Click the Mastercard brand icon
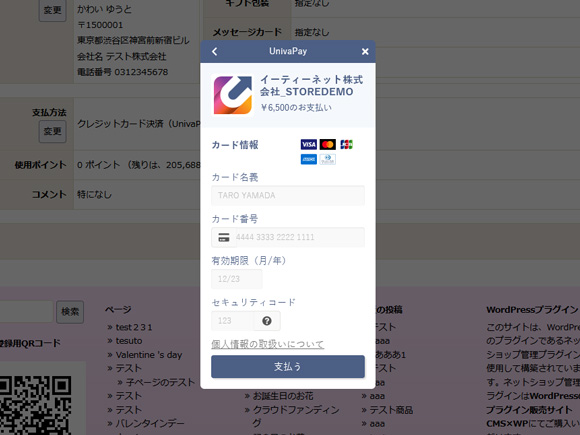Image resolution: width=580 pixels, height=435 pixels. [x=328, y=144]
